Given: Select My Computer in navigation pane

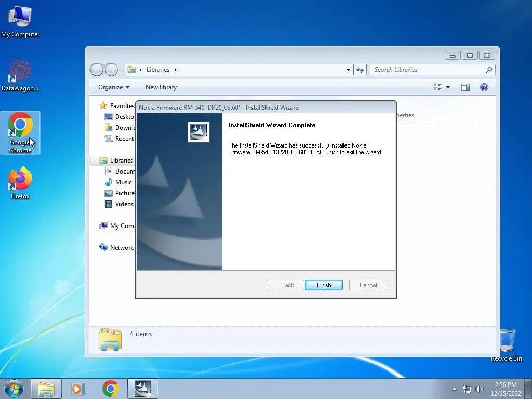Looking at the screenshot, I should (117, 225).
